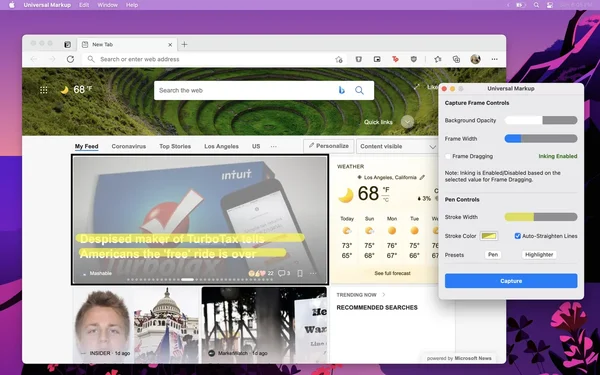
Task: Open the Edge profile avatar
Action: tap(475, 59)
